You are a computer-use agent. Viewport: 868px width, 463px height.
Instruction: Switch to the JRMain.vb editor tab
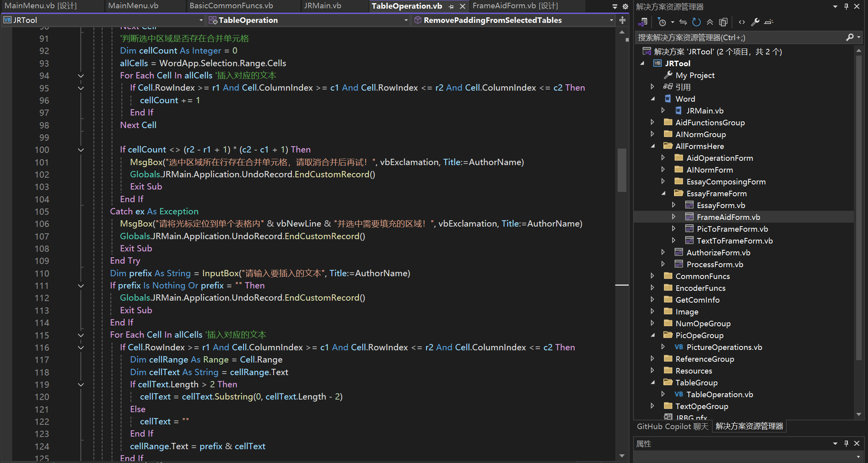point(322,6)
